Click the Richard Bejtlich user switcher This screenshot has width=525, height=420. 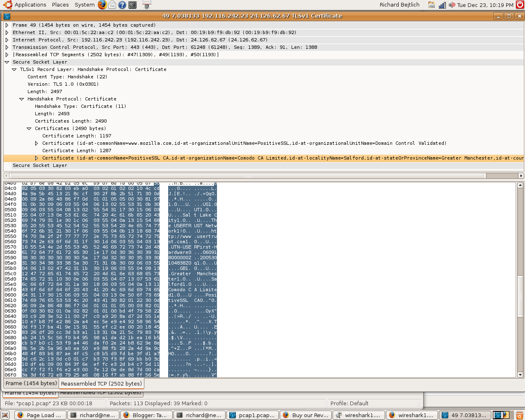click(x=399, y=5)
